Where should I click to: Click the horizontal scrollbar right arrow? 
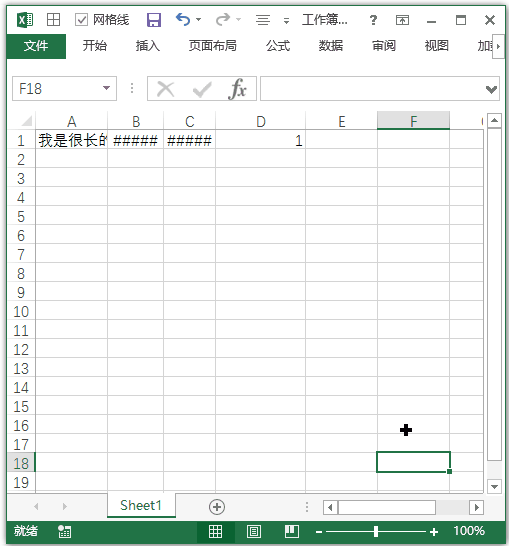tap(476, 507)
